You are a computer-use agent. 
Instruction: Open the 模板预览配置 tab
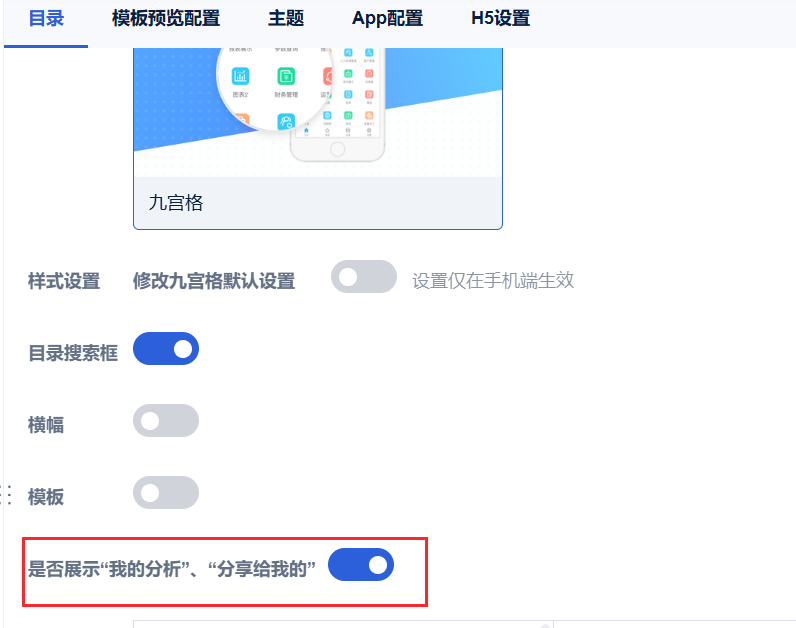[166, 19]
